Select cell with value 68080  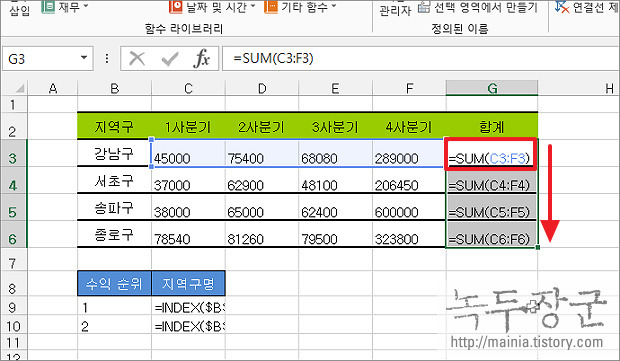[335, 153]
